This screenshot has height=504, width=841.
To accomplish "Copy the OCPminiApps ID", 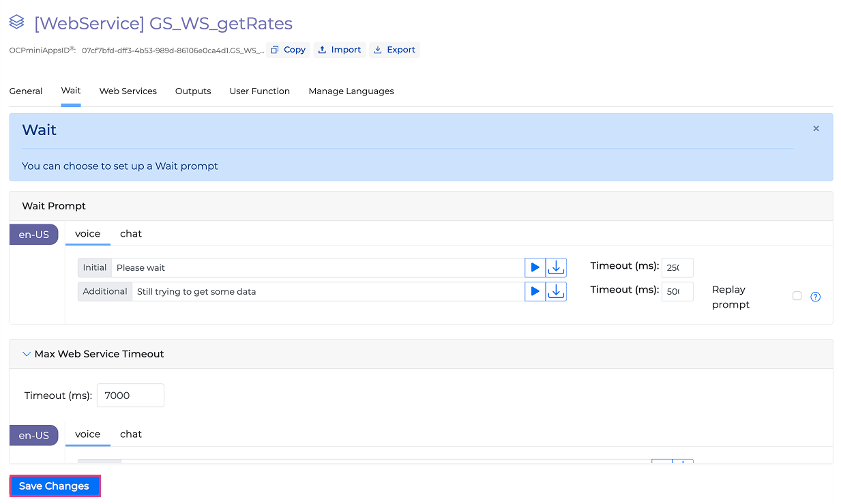I will (x=288, y=50).
